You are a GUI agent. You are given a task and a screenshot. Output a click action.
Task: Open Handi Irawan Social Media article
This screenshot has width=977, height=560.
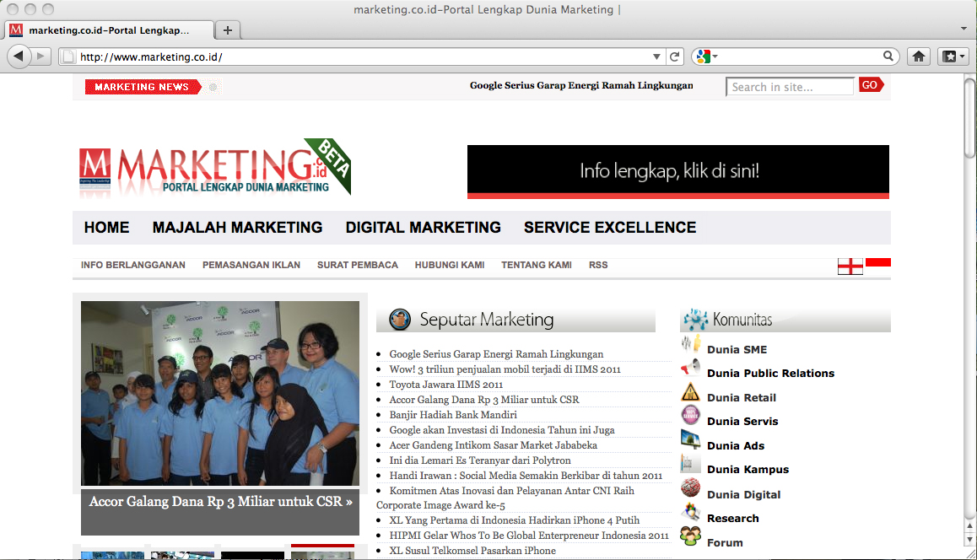click(x=526, y=476)
